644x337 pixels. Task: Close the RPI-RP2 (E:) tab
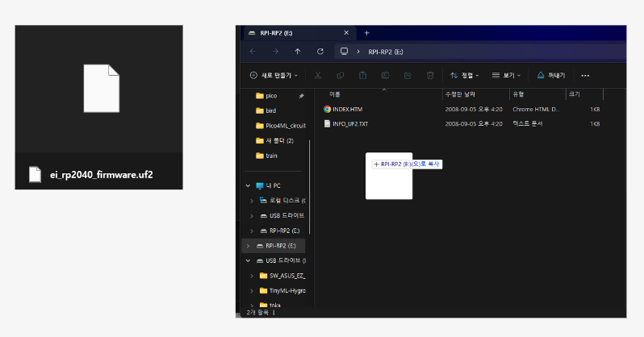click(x=346, y=33)
